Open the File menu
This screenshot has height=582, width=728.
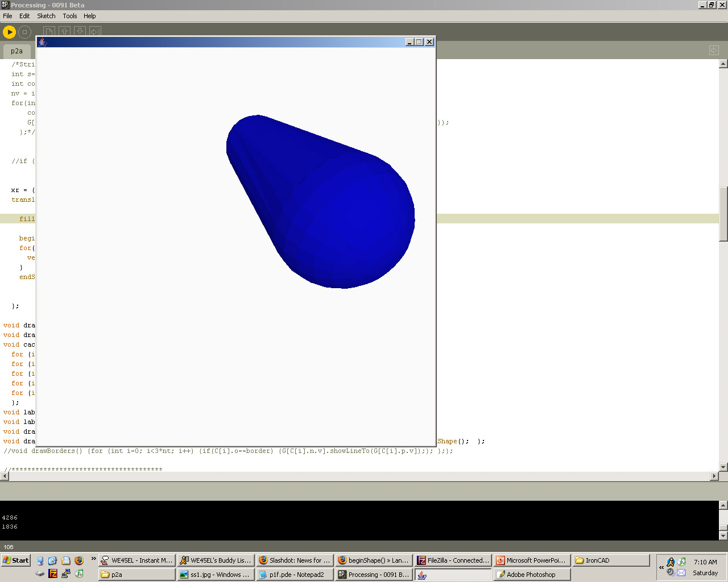point(7,16)
